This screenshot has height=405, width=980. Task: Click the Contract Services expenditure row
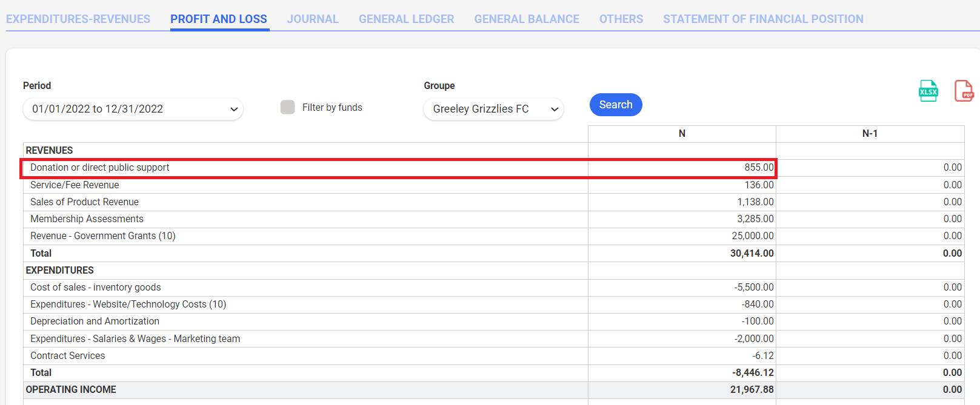pyautogui.click(x=68, y=356)
